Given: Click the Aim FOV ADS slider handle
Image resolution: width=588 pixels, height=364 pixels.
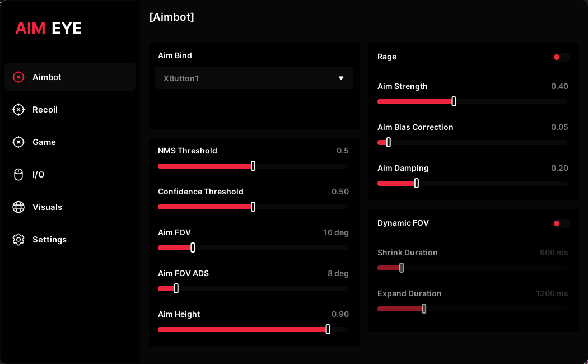Looking at the screenshot, I should pos(176,288).
